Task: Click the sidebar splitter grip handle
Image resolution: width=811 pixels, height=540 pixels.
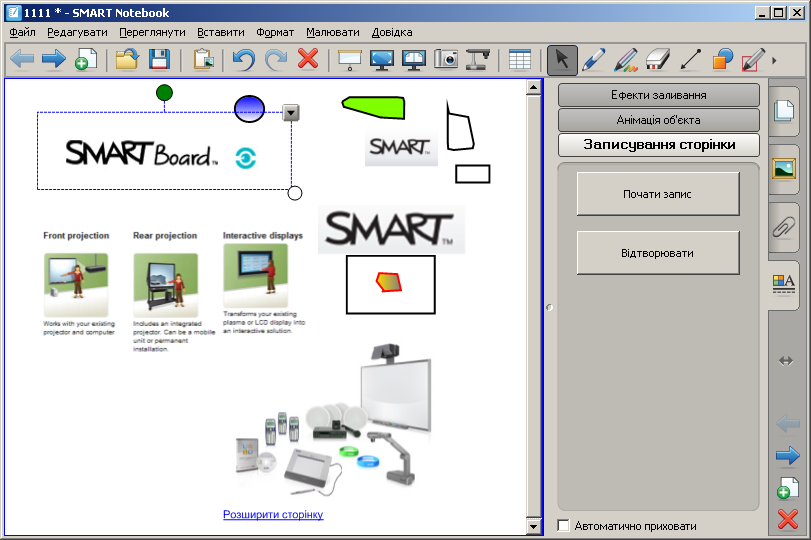Action: point(549,307)
